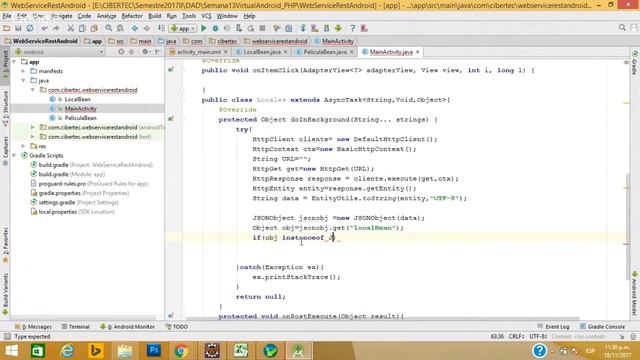Screen dimensions: 640x360
Task: Switch to the LocalBean.java editor tab
Action: pyautogui.click(x=262, y=52)
